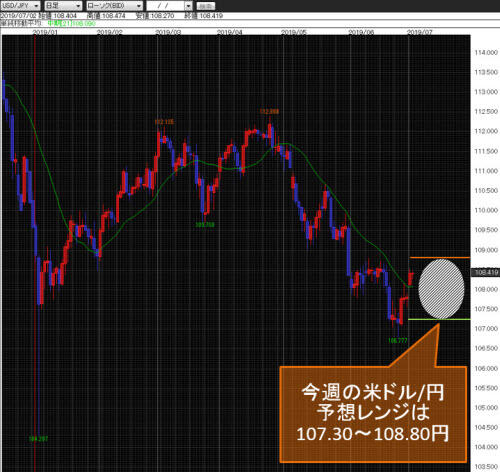Click the moving average label on the left
The height and width of the screenshot is (472, 500).
[21, 23]
